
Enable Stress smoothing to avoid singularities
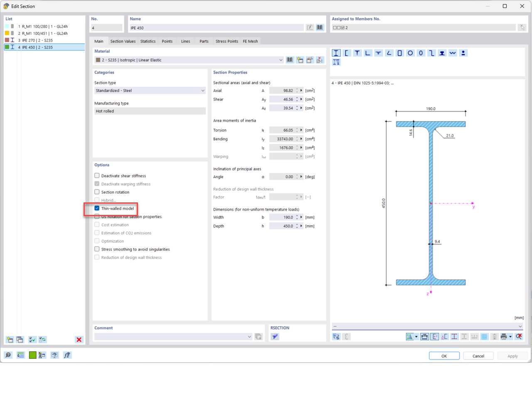97,249
